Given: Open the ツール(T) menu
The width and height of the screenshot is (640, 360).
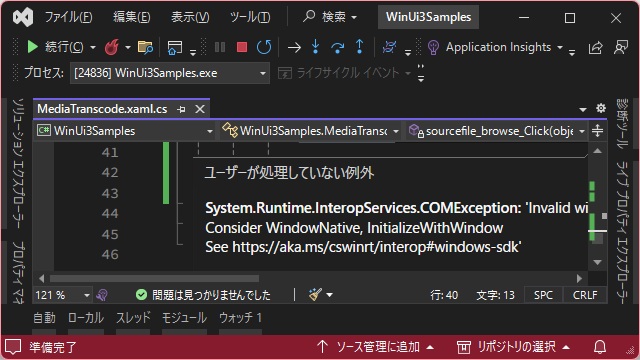Looking at the screenshot, I should click(250, 17).
